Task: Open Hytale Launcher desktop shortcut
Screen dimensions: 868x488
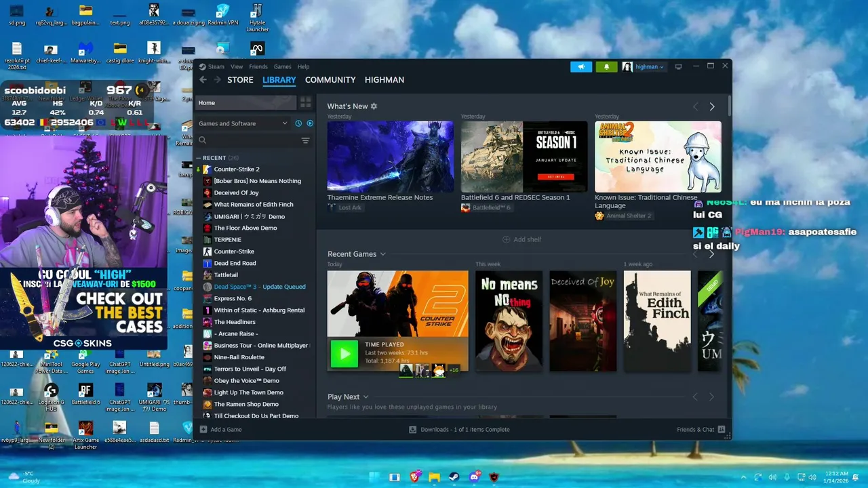Action: coord(257,18)
